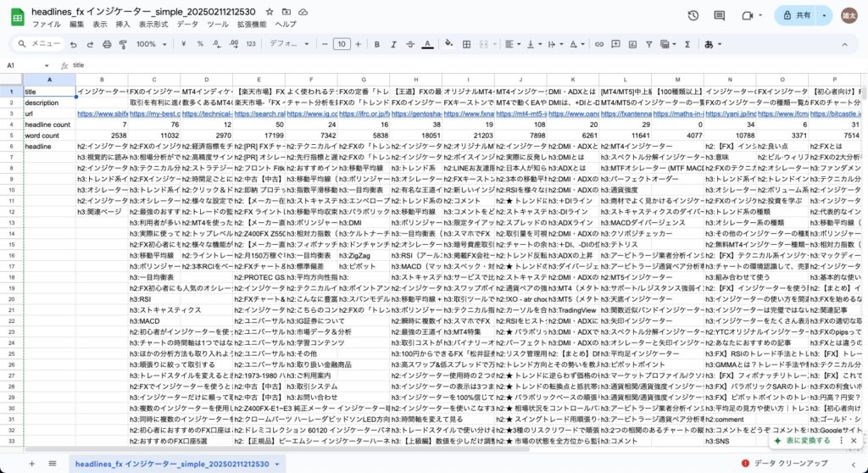Screen dimensions: 868x473
Task: Open the comments panel icon
Action: (721, 16)
